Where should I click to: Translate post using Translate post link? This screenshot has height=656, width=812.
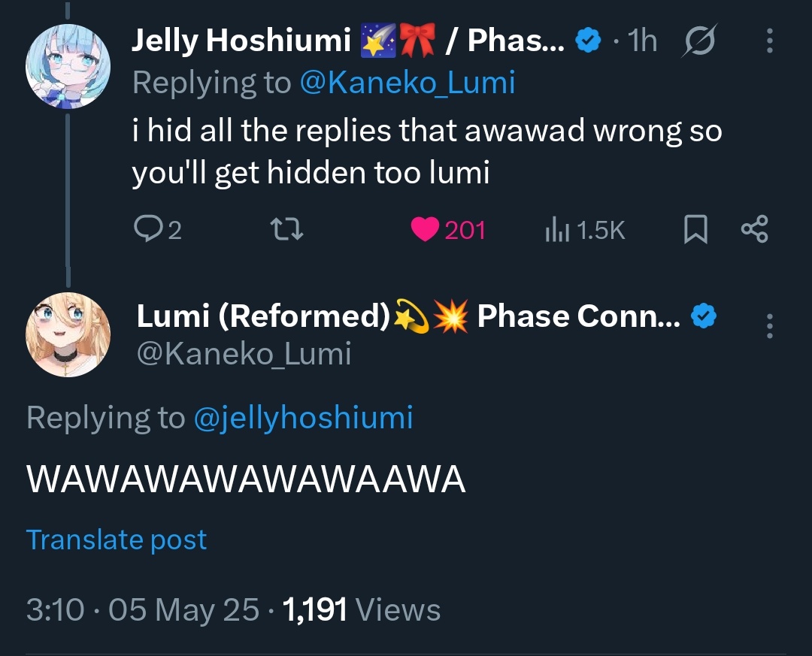point(117,540)
